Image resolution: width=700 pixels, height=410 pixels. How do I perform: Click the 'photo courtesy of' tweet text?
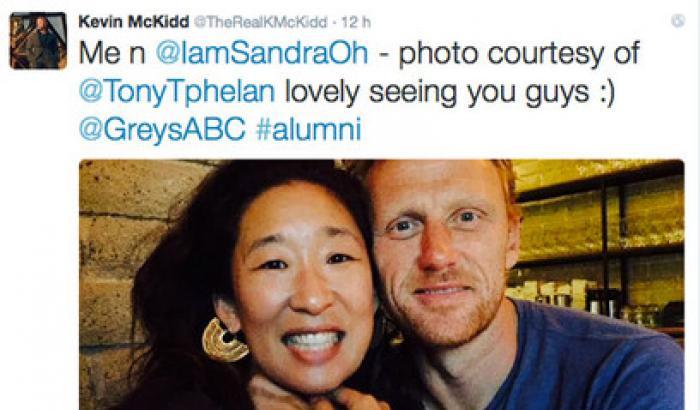tap(519, 54)
